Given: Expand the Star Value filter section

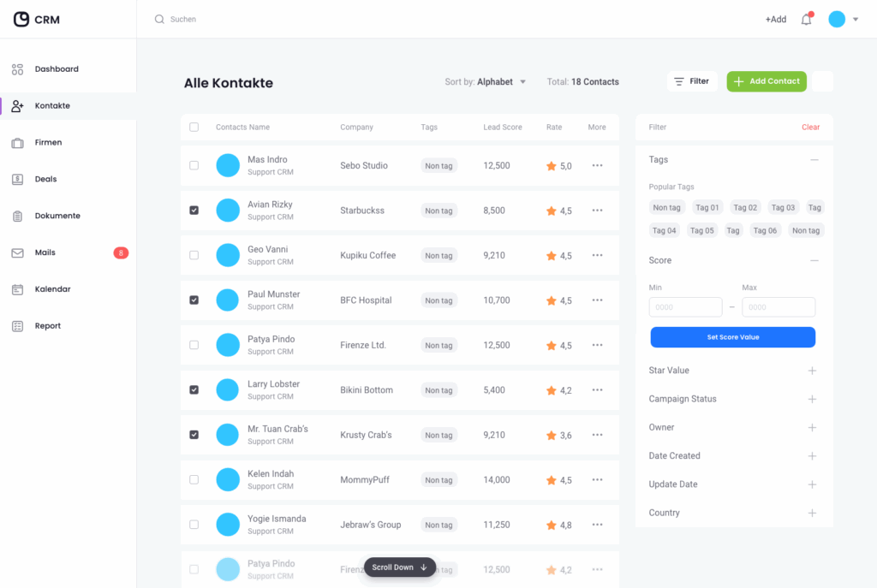Looking at the screenshot, I should point(812,371).
